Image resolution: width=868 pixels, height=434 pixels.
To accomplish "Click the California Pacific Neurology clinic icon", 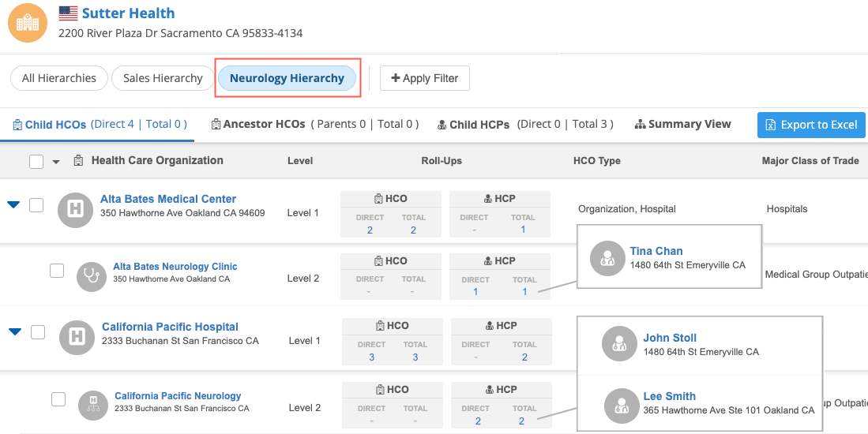I will point(93,405).
